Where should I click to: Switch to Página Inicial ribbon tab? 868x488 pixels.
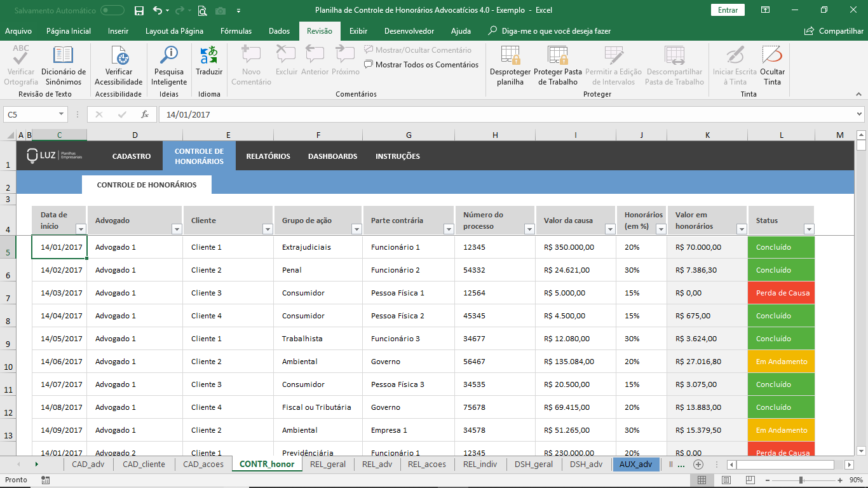(69, 30)
